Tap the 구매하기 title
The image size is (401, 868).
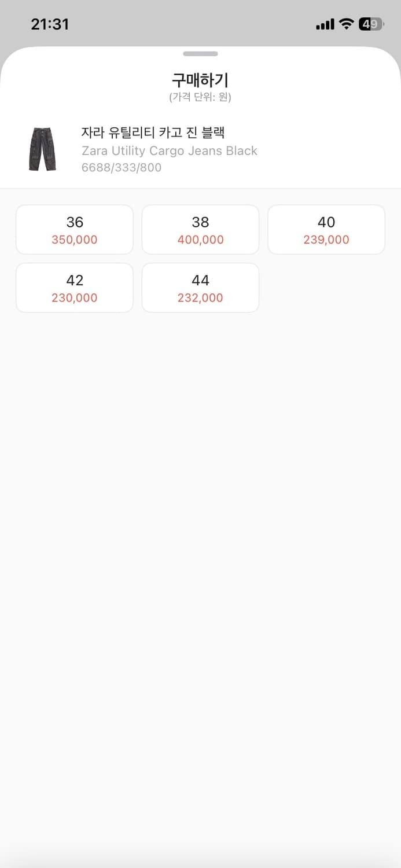(200, 80)
